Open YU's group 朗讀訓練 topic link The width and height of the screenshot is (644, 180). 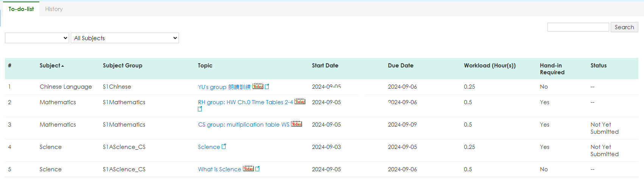coord(224,87)
